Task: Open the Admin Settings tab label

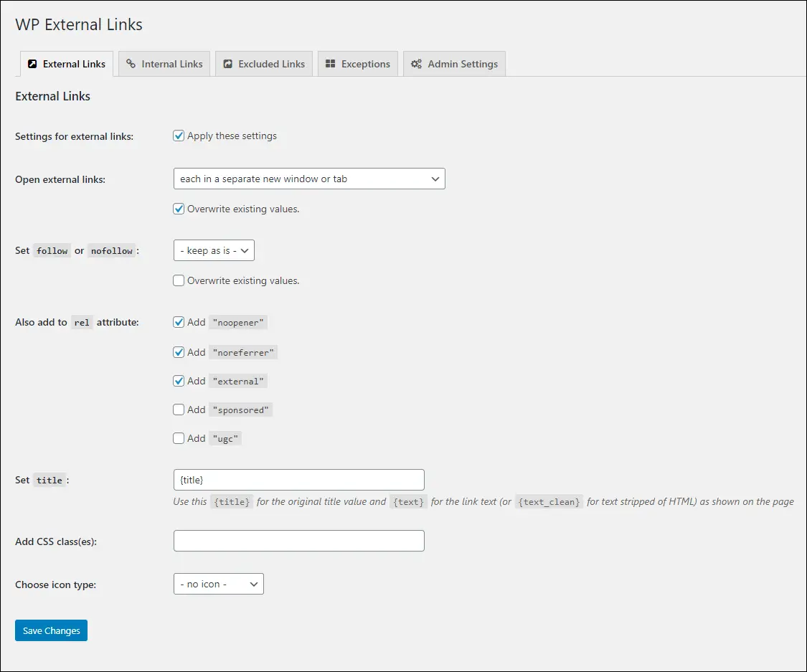Action: click(x=463, y=64)
